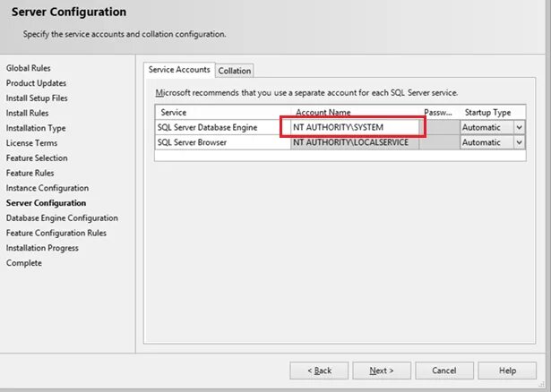Click Instance Configuration step
Viewport: 551px width, 392px height.
tap(47, 188)
